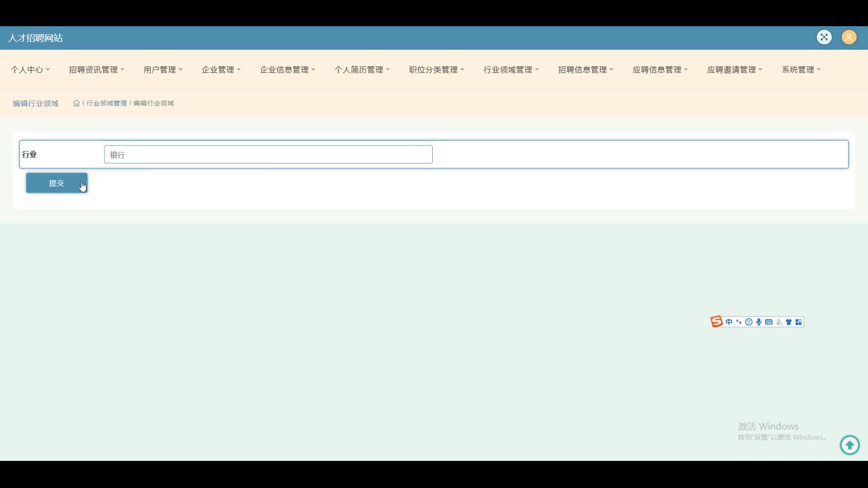The width and height of the screenshot is (868, 488).
Task: Click the 行业领域管理 breadcrumb link
Action: pos(107,103)
